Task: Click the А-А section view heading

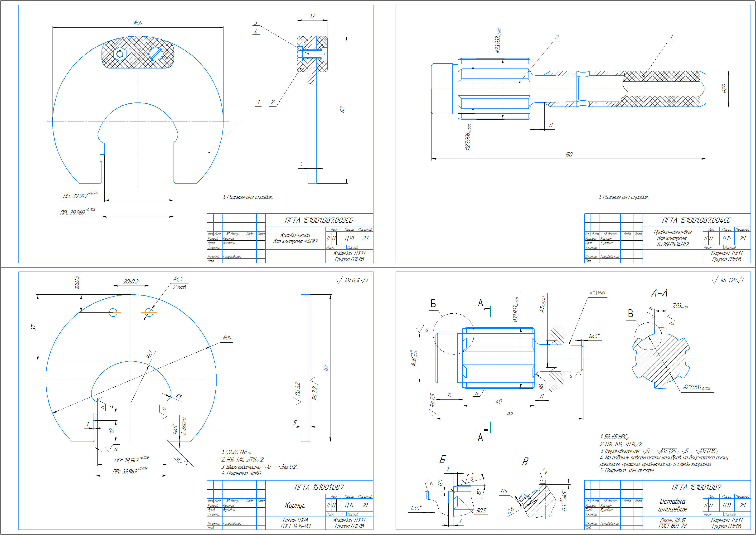Action: pos(659,293)
